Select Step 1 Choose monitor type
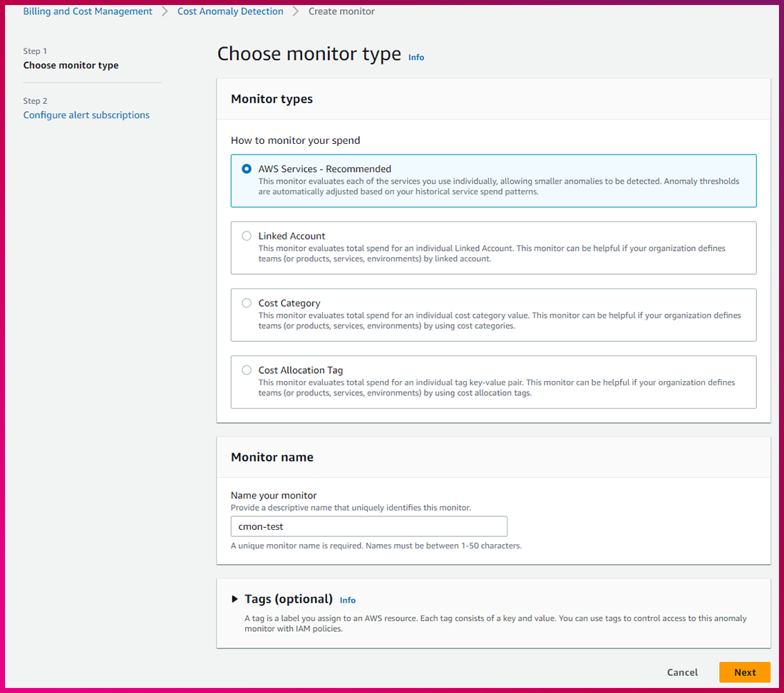This screenshot has height=693, width=784. (x=71, y=65)
